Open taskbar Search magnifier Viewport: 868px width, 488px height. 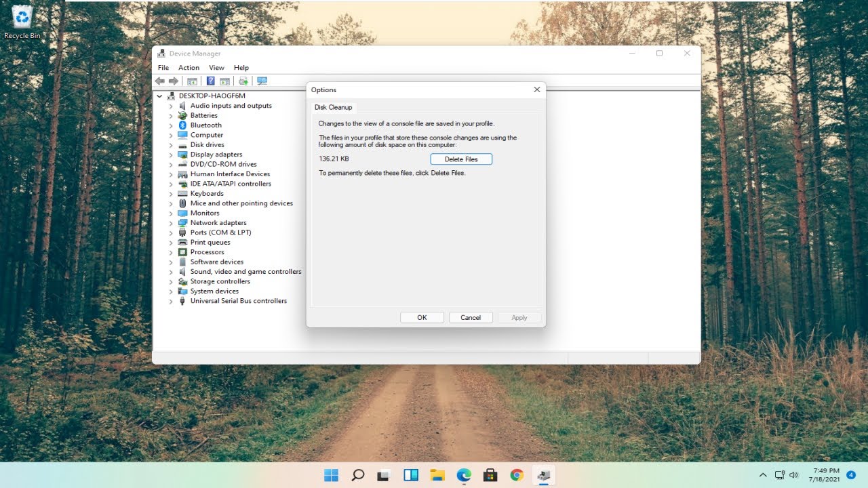[x=358, y=475]
